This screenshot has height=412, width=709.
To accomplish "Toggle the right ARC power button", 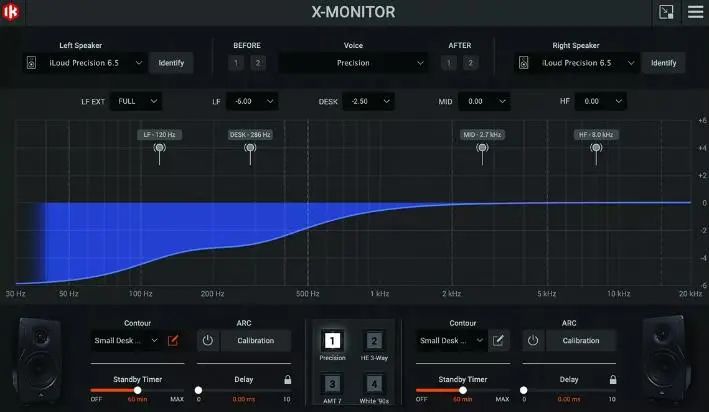I will (533, 341).
